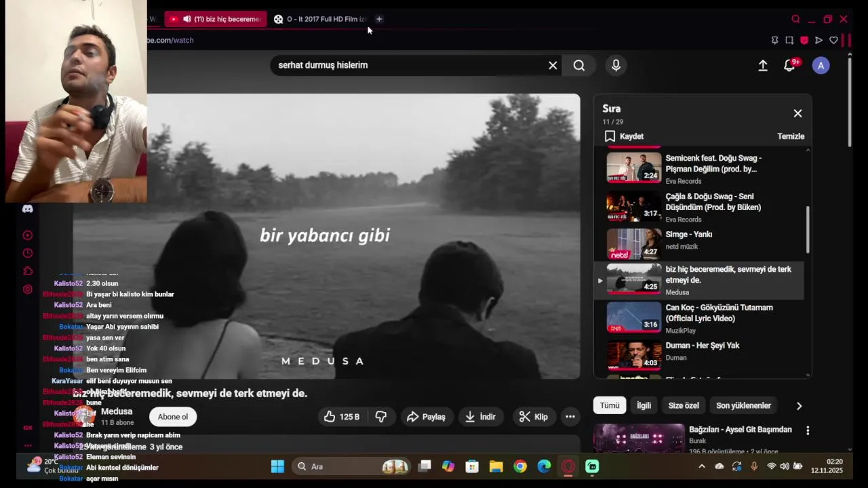Open the red ad blocker shield icon
This screenshot has width=868, height=488.
coord(804,40)
